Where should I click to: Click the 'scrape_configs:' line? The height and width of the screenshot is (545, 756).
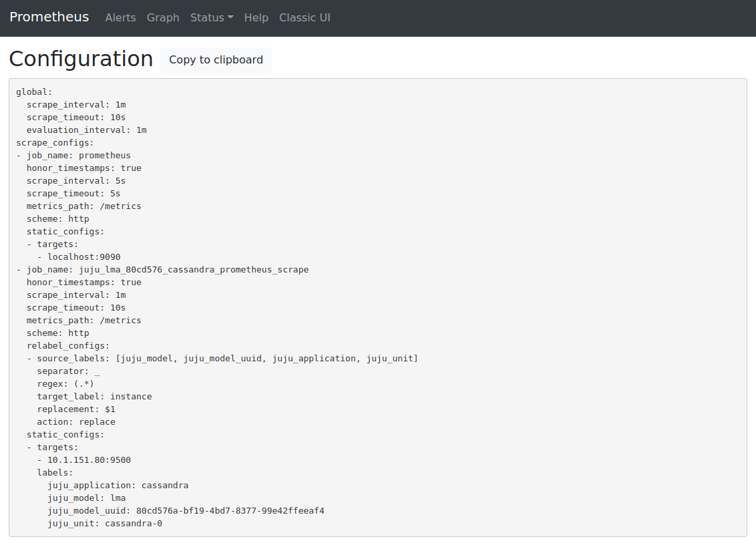55,143
